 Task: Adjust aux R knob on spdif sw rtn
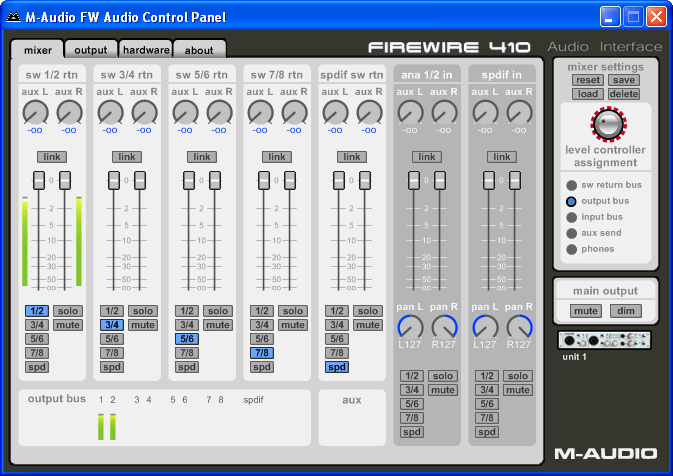coord(369,112)
